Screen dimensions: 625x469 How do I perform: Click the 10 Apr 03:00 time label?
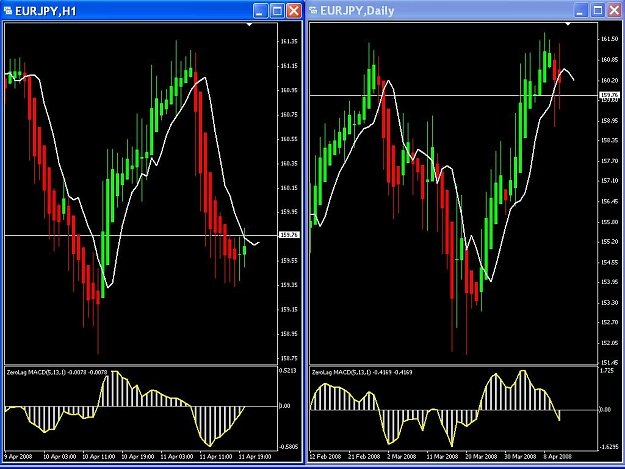coord(59,457)
